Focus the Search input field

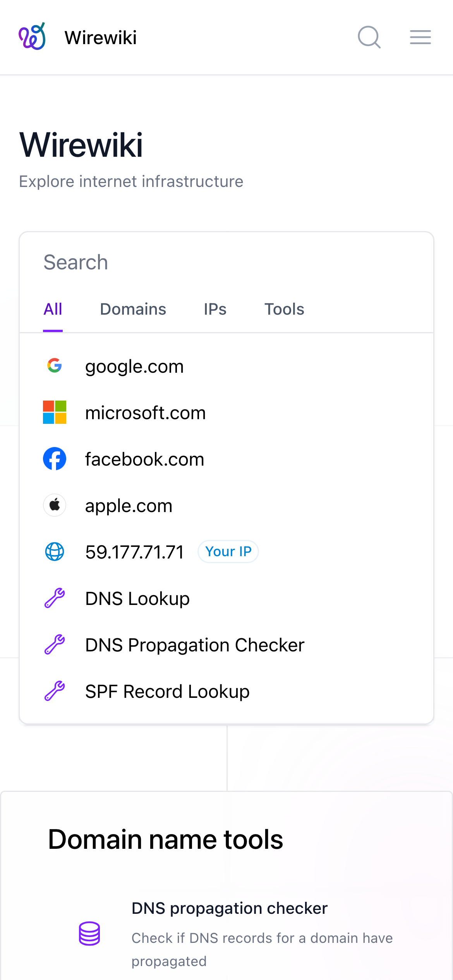(x=226, y=262)
